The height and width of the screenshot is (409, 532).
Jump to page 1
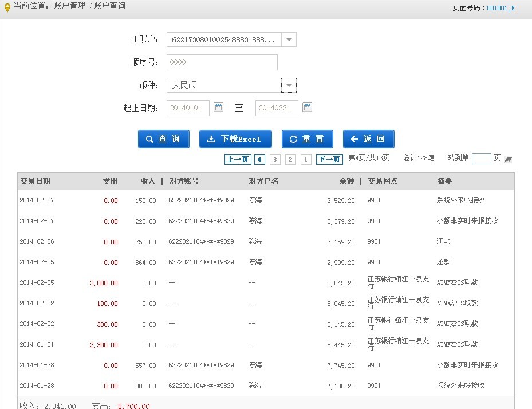click(x=306, y=160)
